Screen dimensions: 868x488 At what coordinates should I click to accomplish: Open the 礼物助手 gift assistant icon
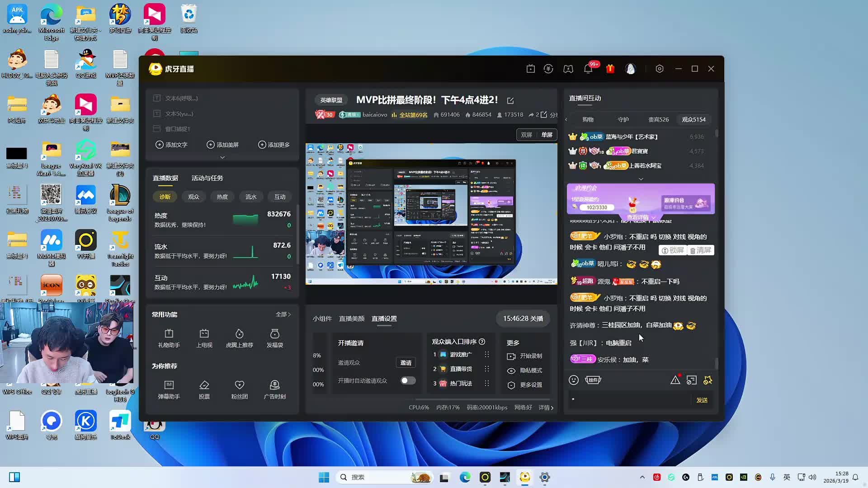[x=169, y=334]
